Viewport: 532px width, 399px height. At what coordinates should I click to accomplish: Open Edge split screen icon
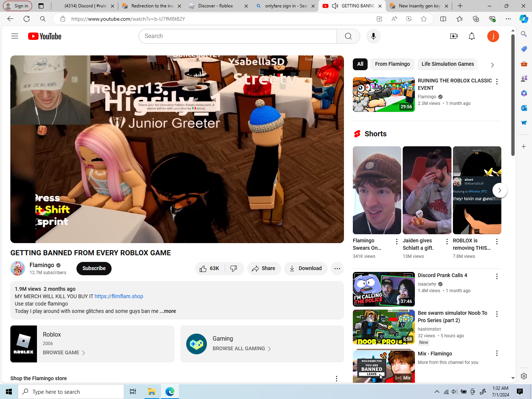443,19
